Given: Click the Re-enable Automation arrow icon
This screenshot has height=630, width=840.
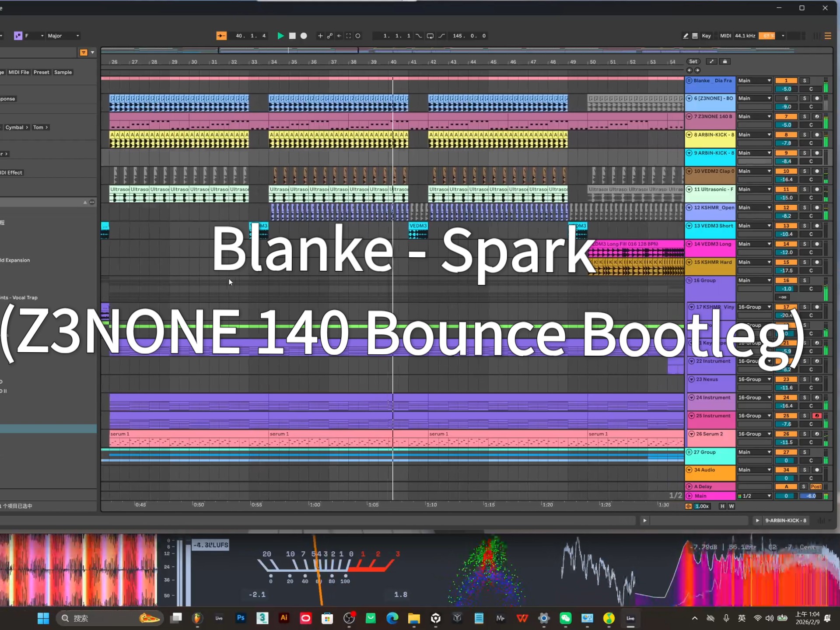Looking at the screenshot, I should (x=339, y=36).
